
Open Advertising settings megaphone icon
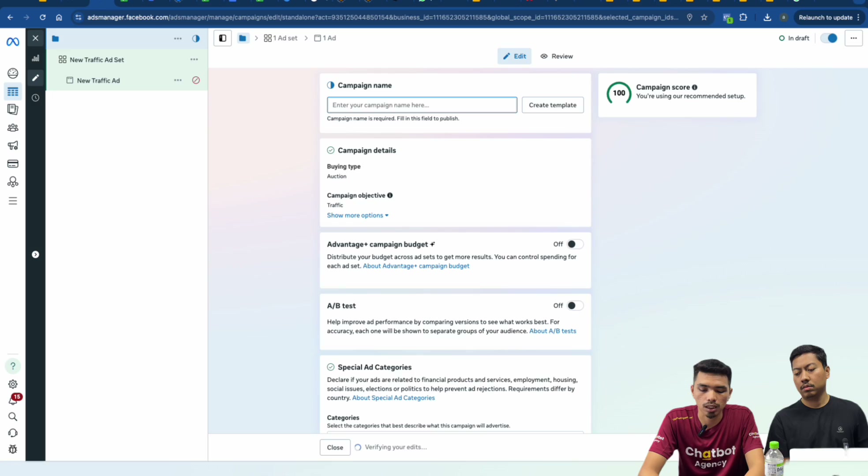(13, 145)
